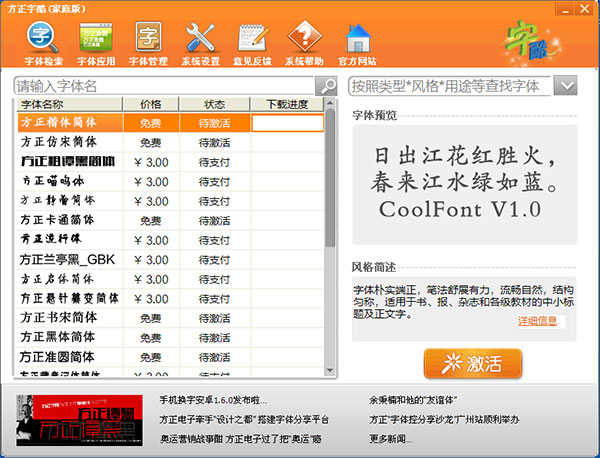
Task: Click the download progress bar of 方正楷体简体
Action: point(287,123)
